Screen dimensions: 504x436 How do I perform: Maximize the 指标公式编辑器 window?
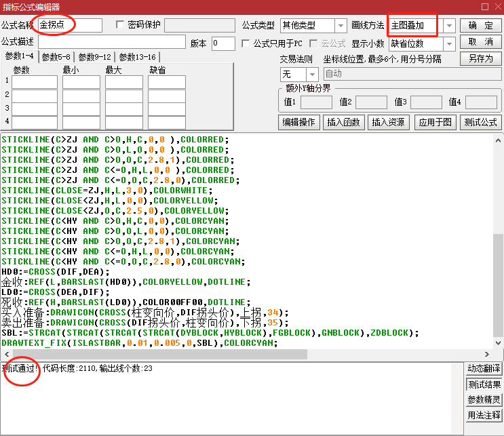[485, 7]
